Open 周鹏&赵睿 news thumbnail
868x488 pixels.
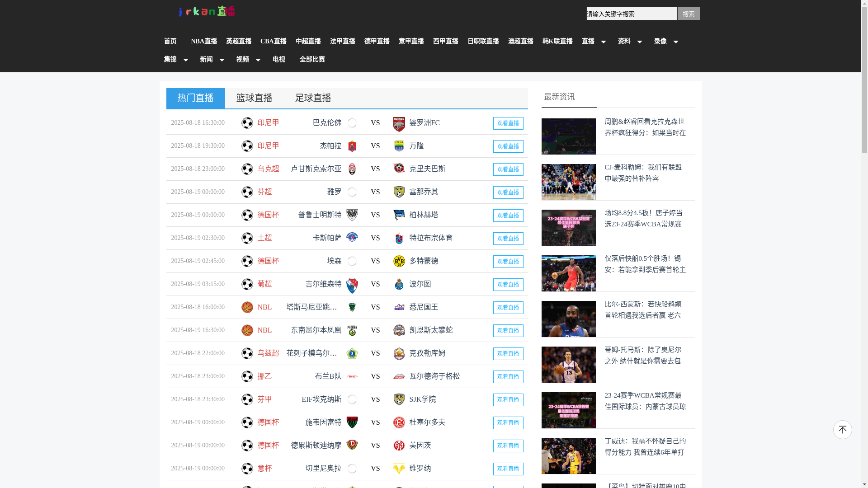(x=568, y=136)
